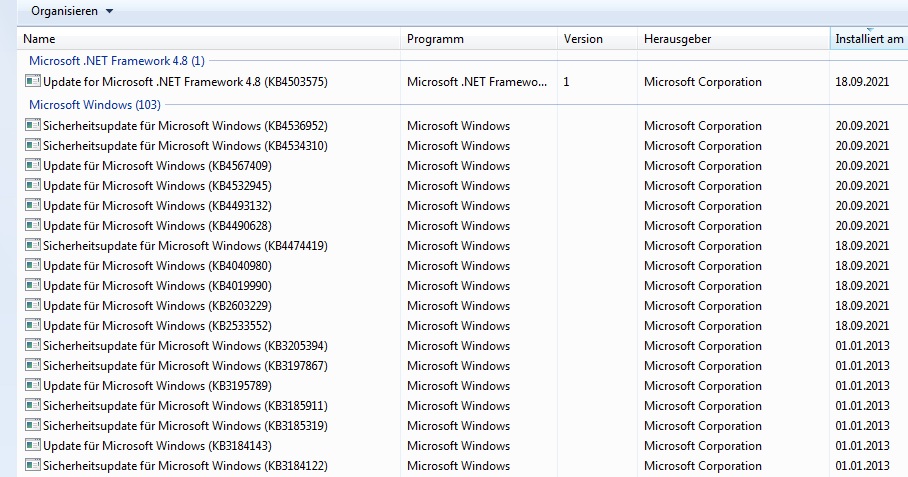Open the Organisieren dropdown menu
908x477 pixels.
click(71, 11)
